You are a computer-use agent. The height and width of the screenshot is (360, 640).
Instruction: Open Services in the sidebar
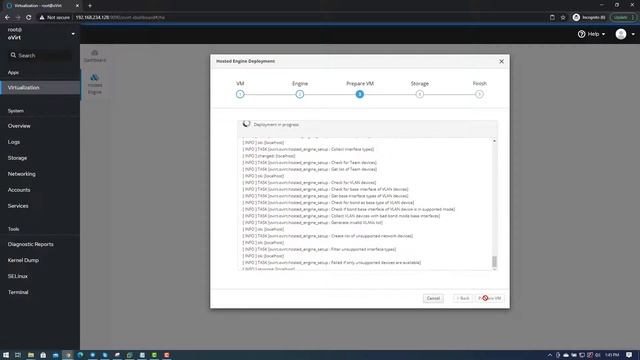pos(18,206)
